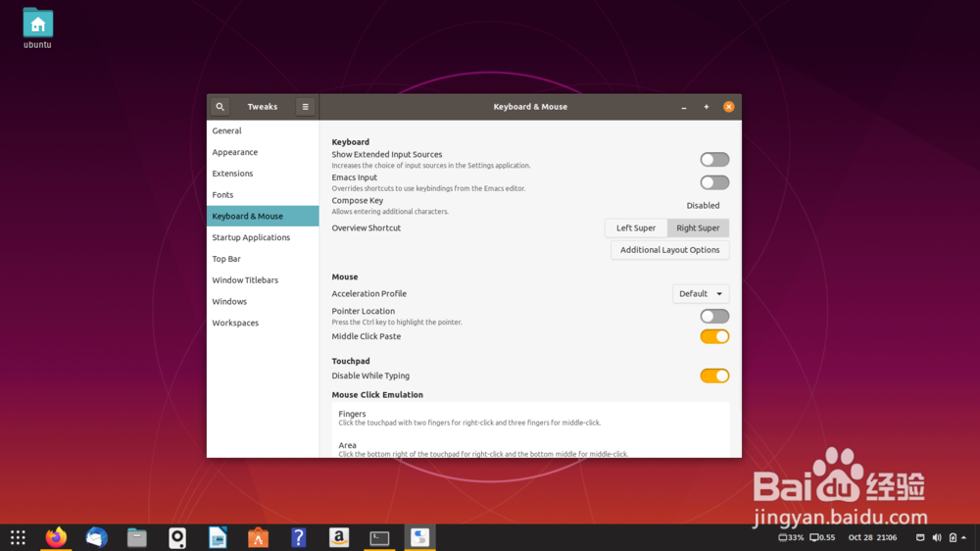Go to General section
Viewport: 980px width, 551px height.
click(x=263, y=130)
